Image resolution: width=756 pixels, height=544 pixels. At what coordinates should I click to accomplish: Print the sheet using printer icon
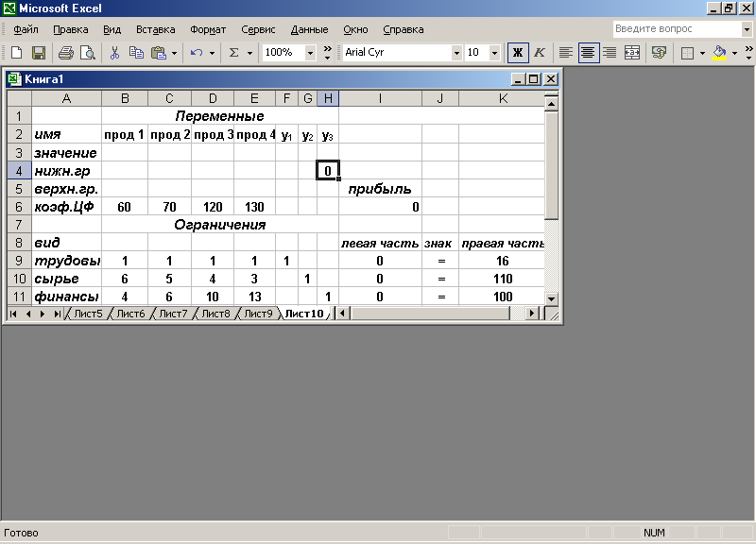(x=65, y=53)
